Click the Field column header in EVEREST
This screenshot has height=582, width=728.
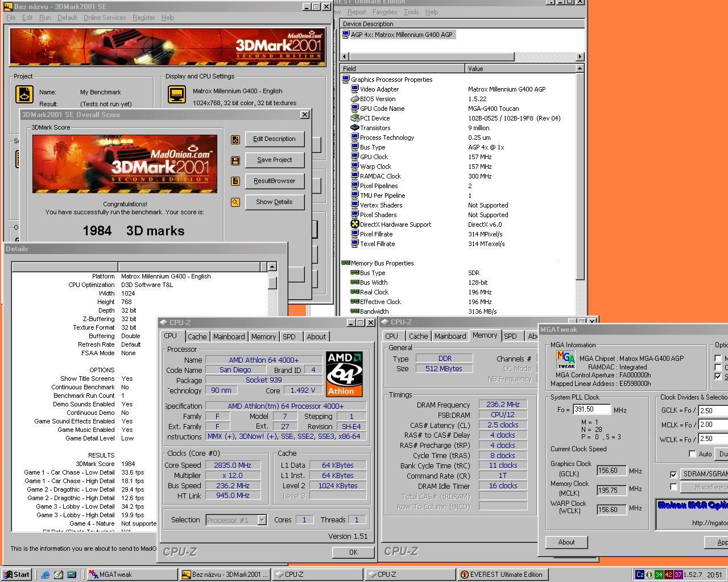point(403,68)
